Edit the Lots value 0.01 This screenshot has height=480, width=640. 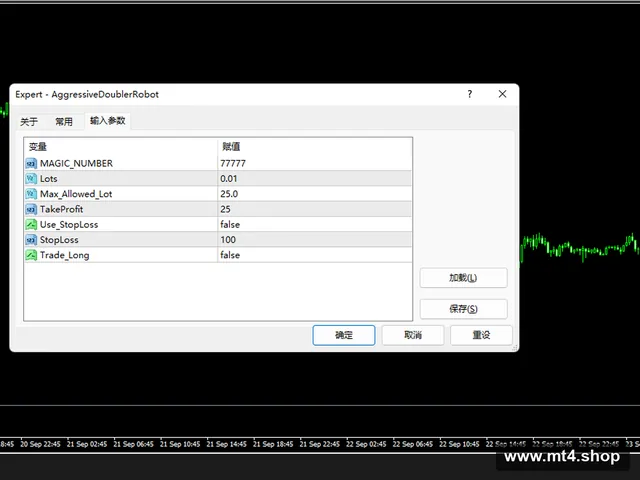click(315, 179)
